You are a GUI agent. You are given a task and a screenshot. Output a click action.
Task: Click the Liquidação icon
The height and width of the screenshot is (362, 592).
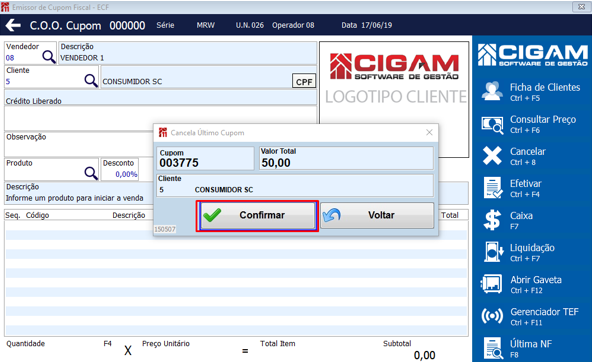493,252
